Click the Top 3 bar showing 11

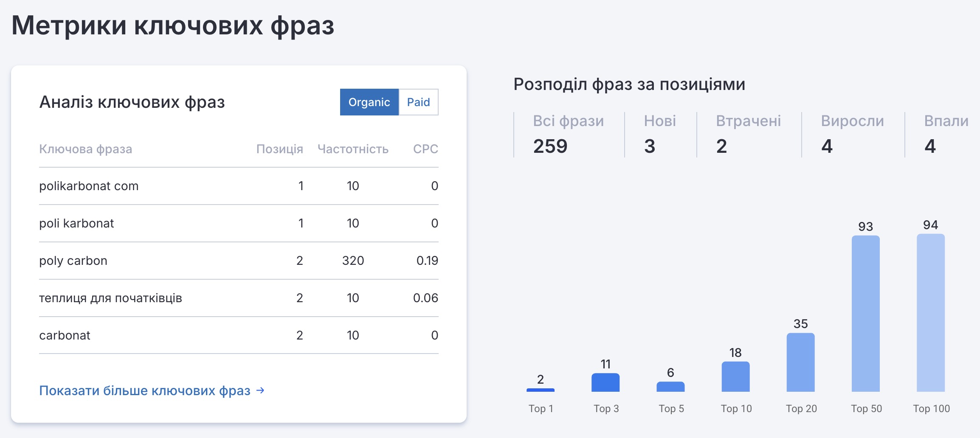pyautogui.click(x=605, y=382)
